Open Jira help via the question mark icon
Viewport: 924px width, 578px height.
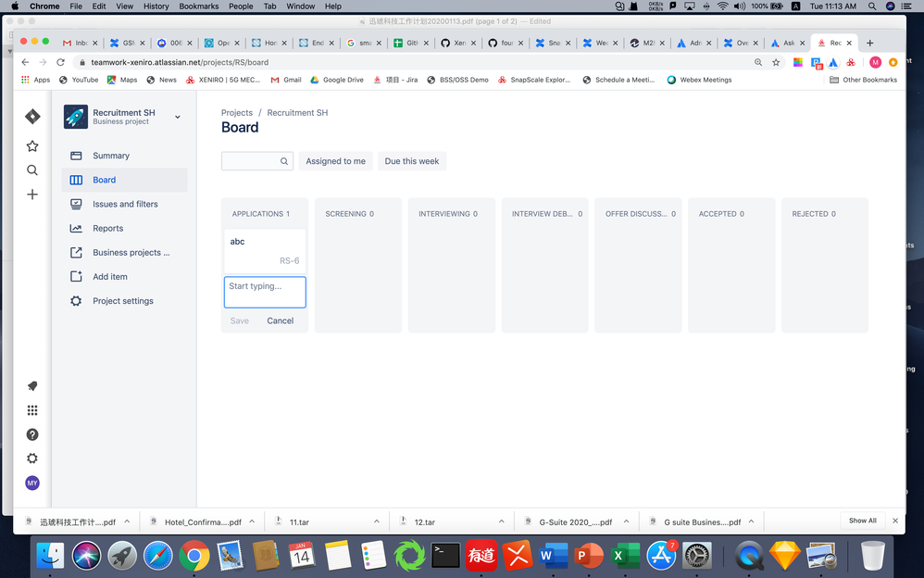[x=31, y=433]
